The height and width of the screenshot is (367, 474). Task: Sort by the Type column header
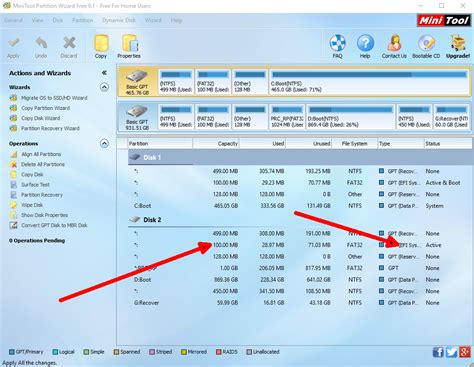[x=401, y=144]
